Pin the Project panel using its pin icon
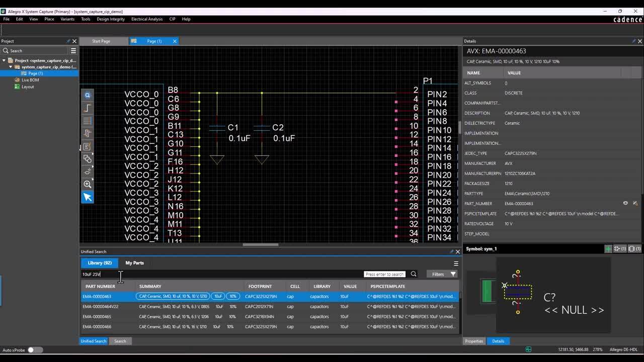644x362 pixels. (69, 41)
